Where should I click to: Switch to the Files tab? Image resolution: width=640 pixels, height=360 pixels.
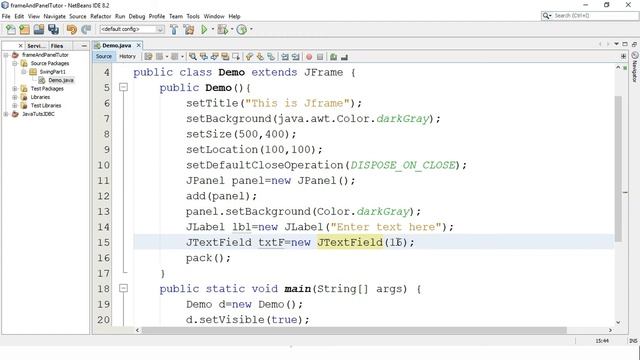tap(57, 46)
